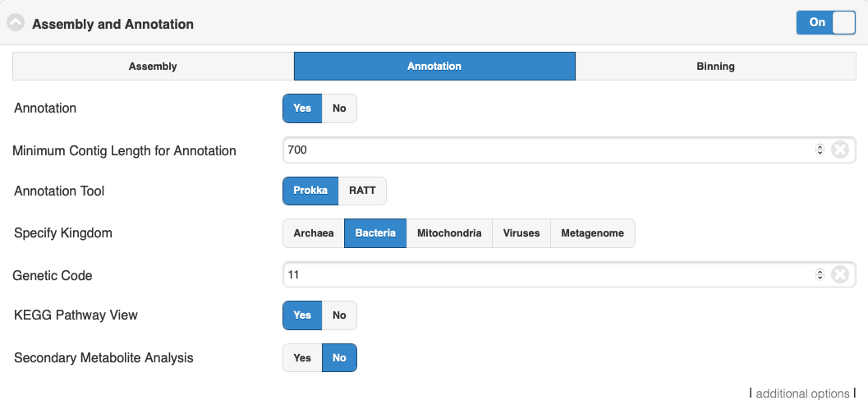Select Viruses kingdom option
The height and width of the screenshot is (405, 868).
coord(521,233)
